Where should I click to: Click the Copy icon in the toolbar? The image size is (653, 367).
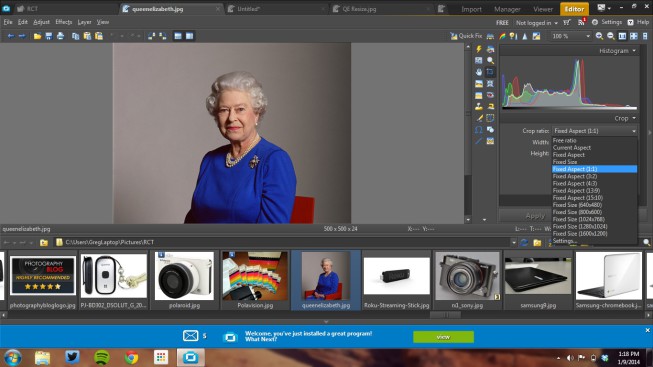point(75,36)
